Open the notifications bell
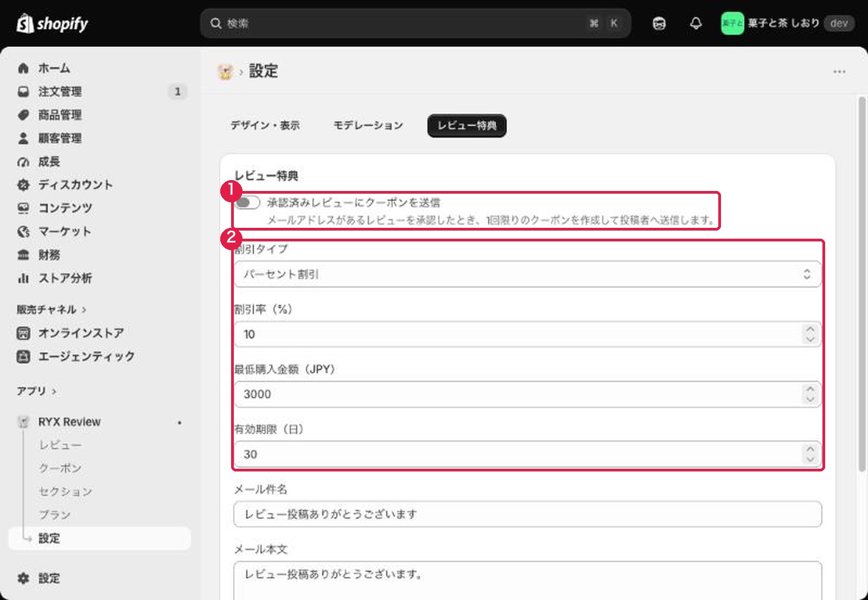Viewport: 868px width, 600px height. click(x=696, y=23)
